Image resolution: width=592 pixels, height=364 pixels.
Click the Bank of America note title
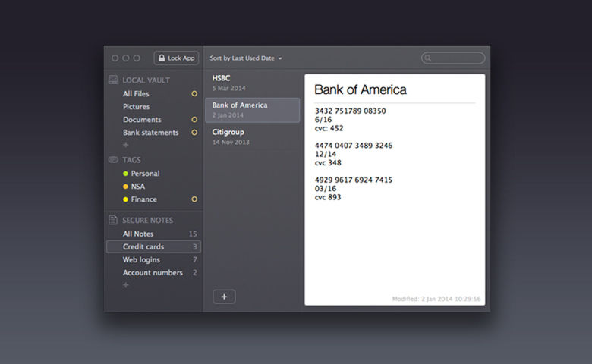tap(361, 89)
